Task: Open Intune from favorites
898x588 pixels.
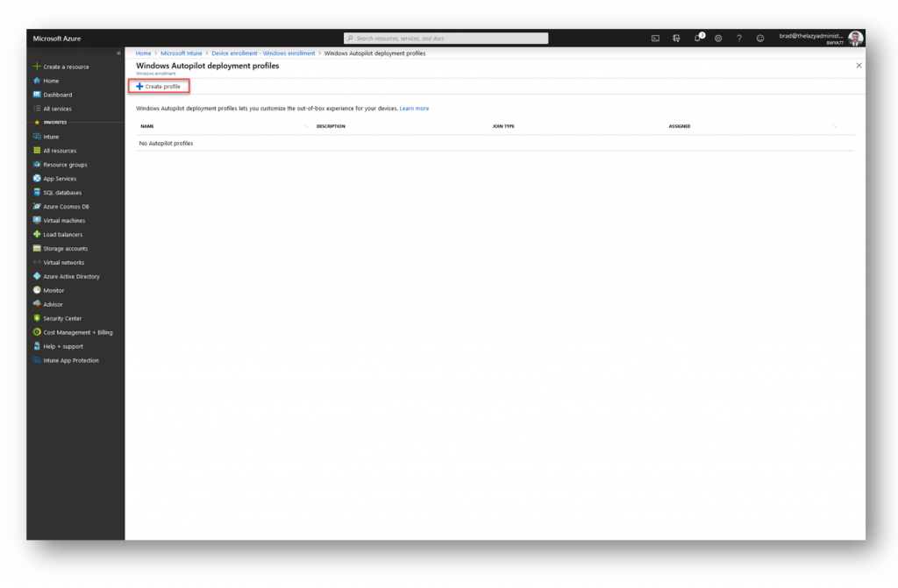Action: (51, 137)
